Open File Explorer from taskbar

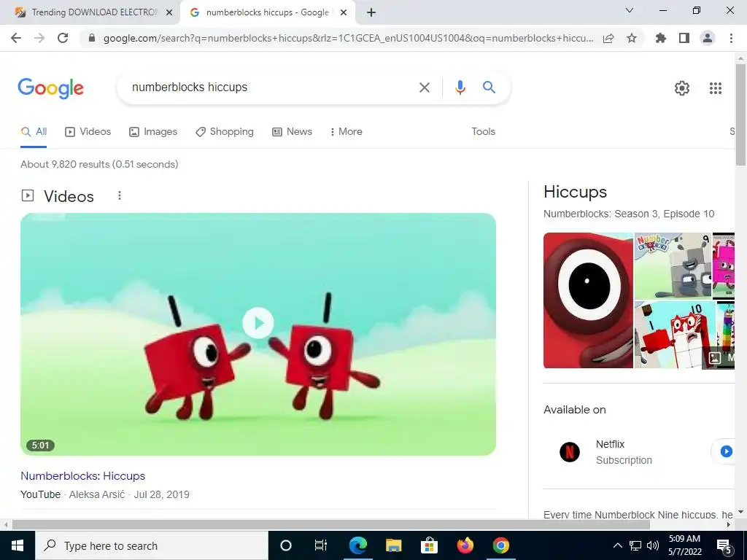pyautogui.click(x=393, y=545)
